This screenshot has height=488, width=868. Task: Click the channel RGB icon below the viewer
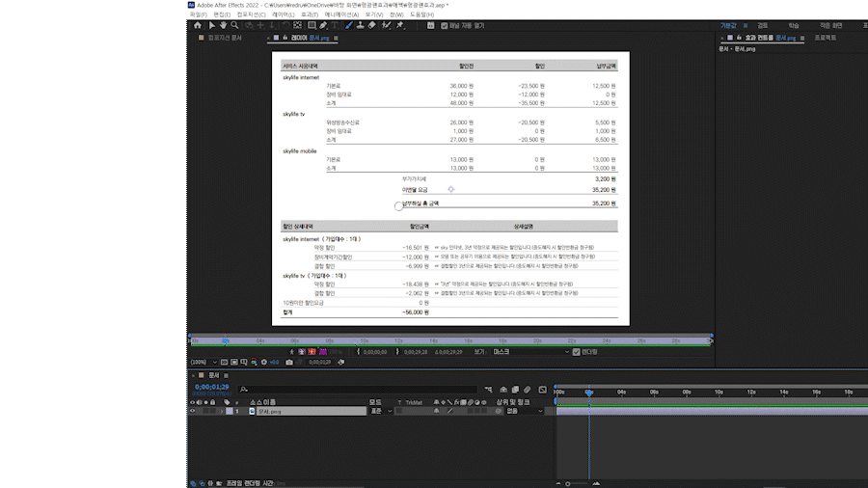click(254, 362)
